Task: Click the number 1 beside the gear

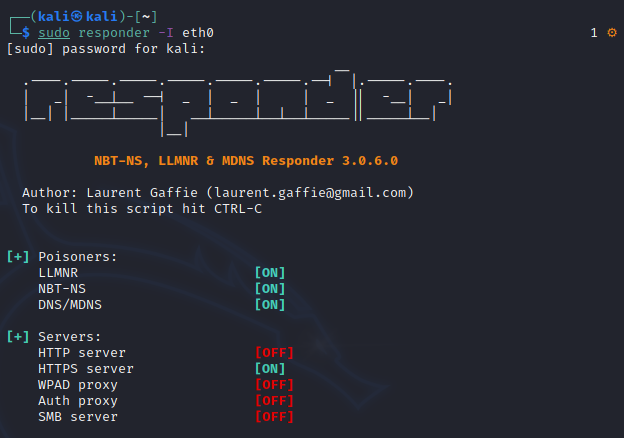Action: pyautogui.click(x=594, y=33)
